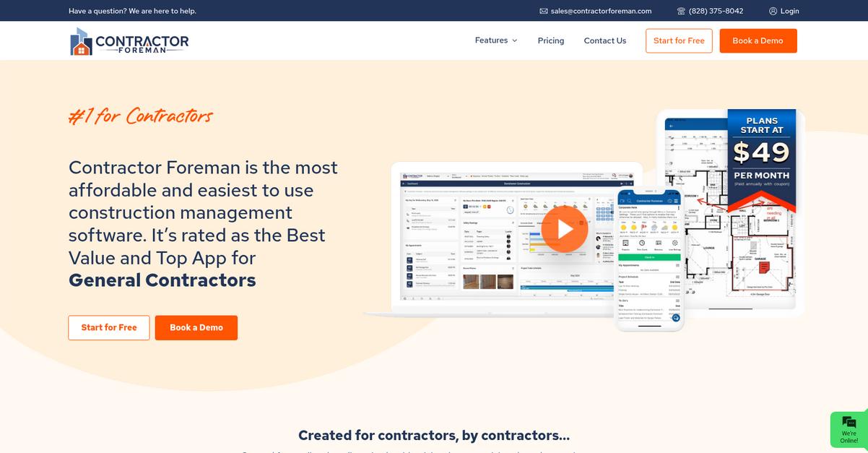Expand the Features dropdown
This screenshot has width=868, height=453.
(x=495, y=40)
